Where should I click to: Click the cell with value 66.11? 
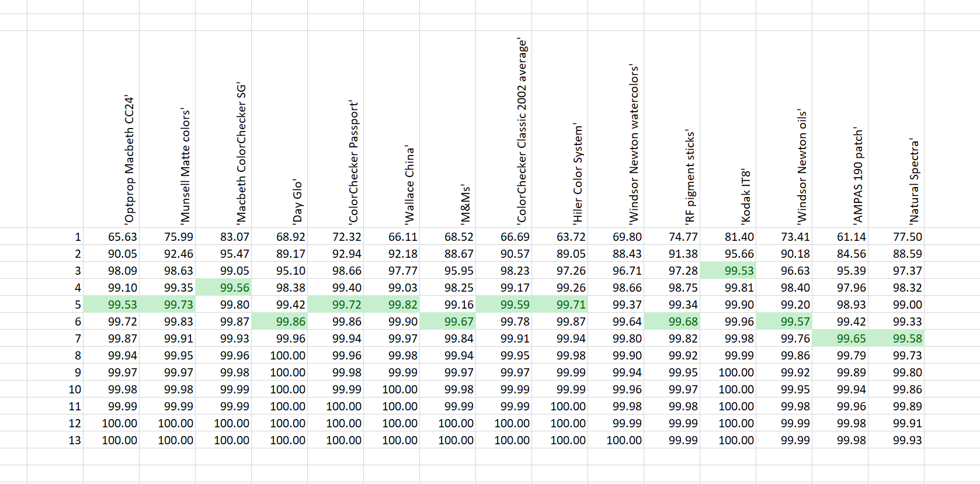(x=391, y=237)
